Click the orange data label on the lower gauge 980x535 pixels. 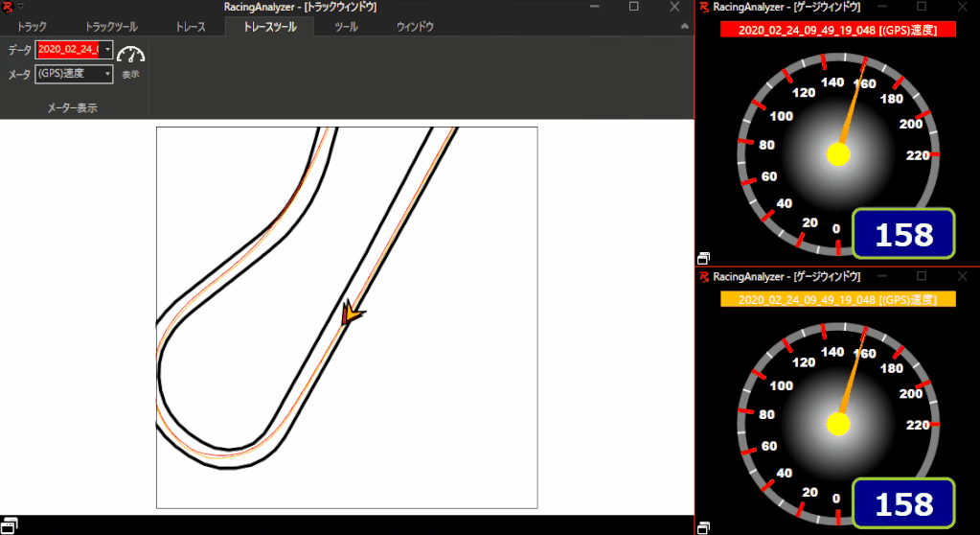pos(838,299)
